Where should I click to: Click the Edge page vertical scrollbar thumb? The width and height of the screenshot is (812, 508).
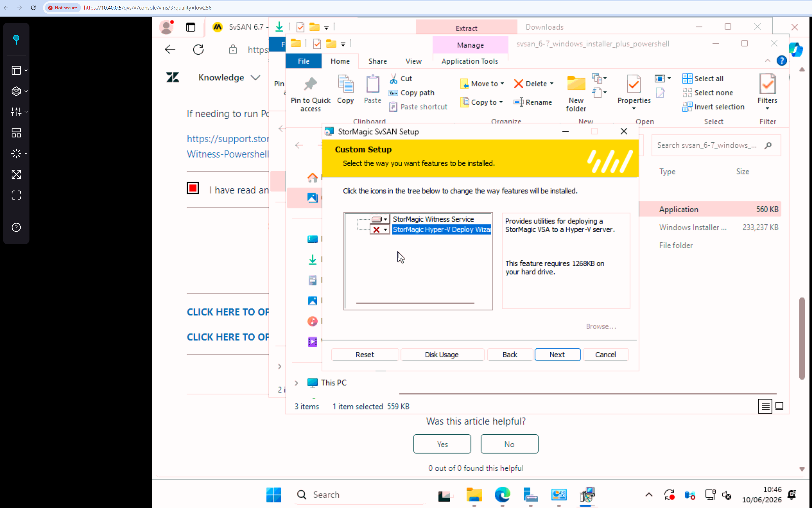802,339
